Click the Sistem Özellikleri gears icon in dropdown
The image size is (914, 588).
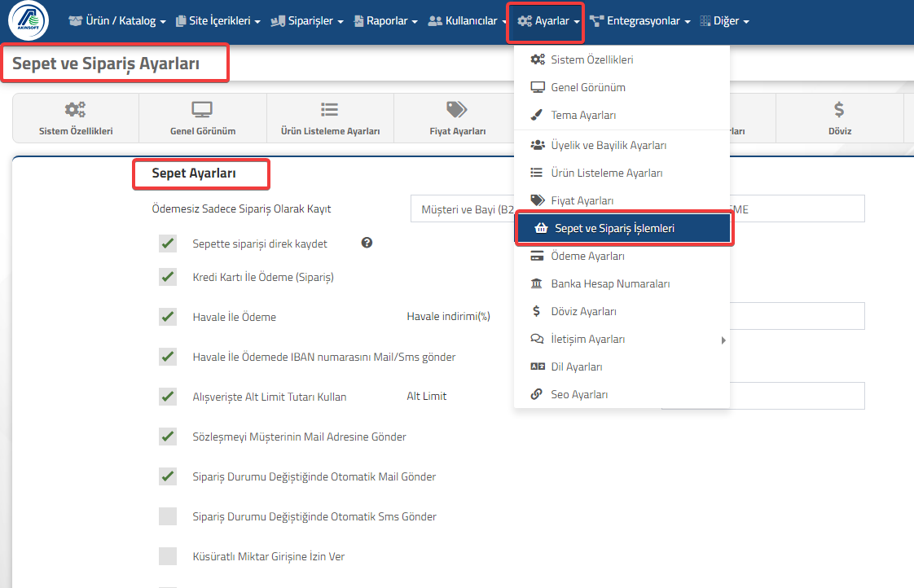click(x=538, y=59)
